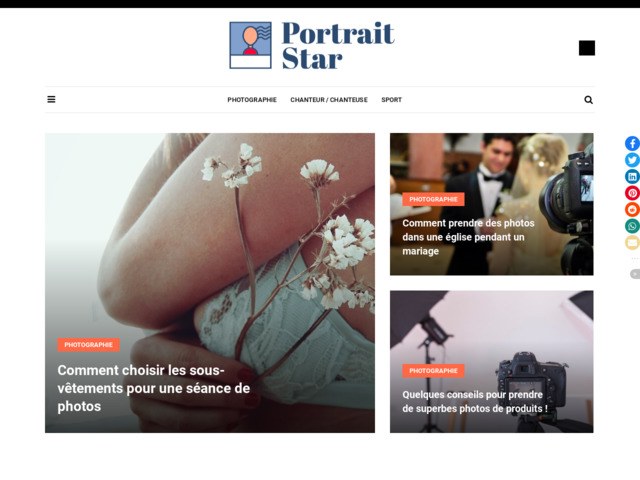This screenshot has width=640, height=480.
Task: Share page on Twitter
Action: (x=632, y=160)
